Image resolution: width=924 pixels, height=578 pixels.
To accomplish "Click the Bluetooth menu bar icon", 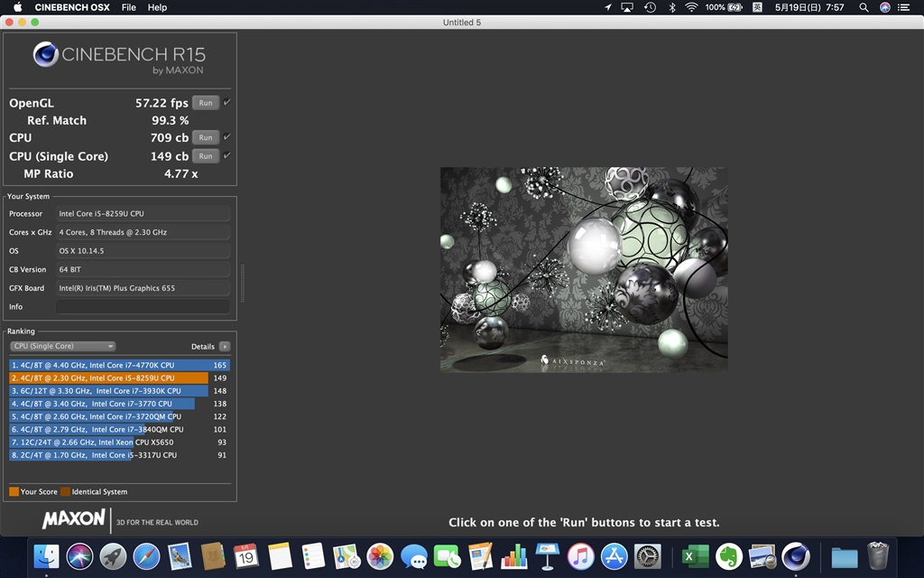I will (x=672, y=7).
